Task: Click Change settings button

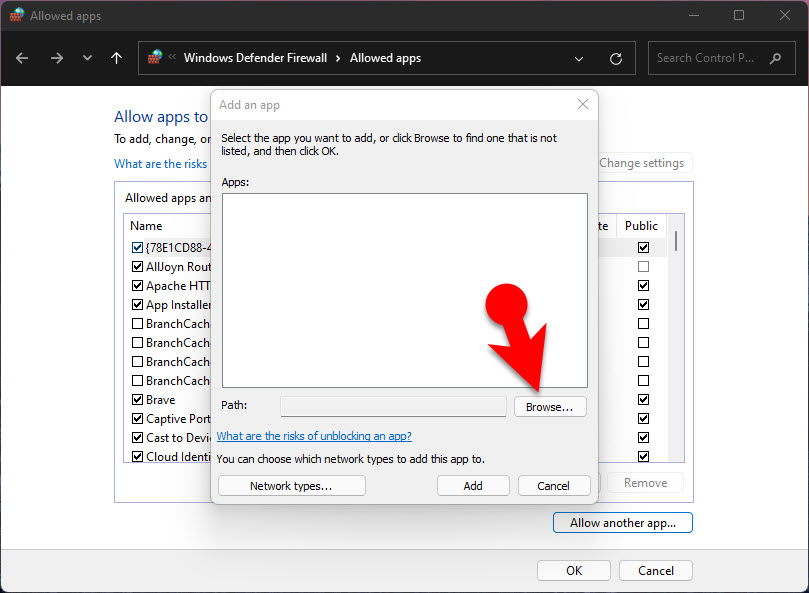Action: [x=645, y=163]
